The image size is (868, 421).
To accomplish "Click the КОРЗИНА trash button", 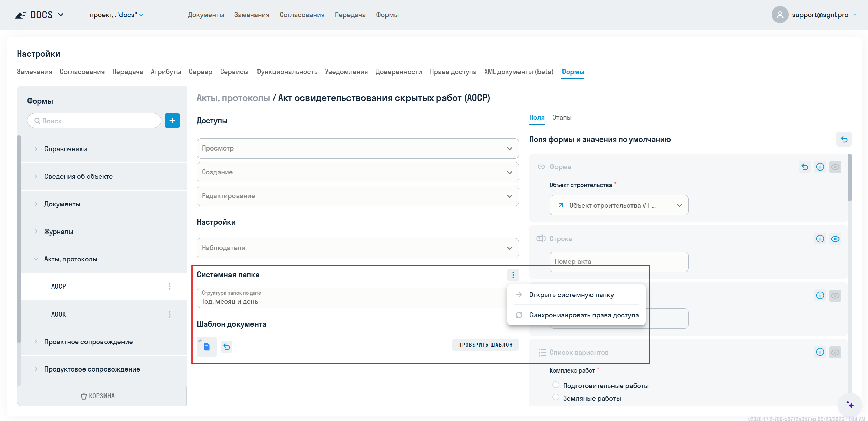I will click(x=102, y=396).
